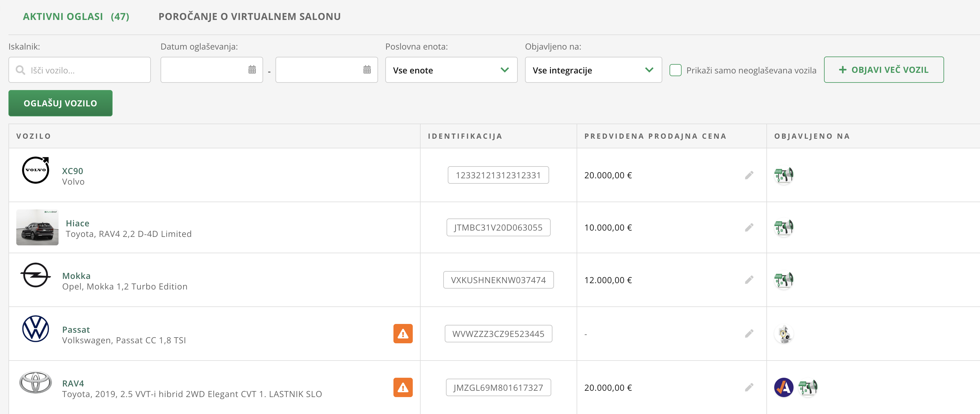Click the Hiace car photo thumbnail
980x414 pixels.
(x=37, y=227)
